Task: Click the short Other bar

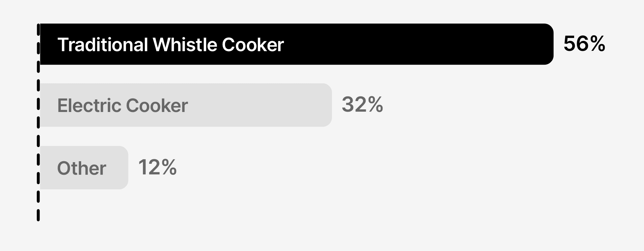Action: pyautogui.click(x=84, y=168)
